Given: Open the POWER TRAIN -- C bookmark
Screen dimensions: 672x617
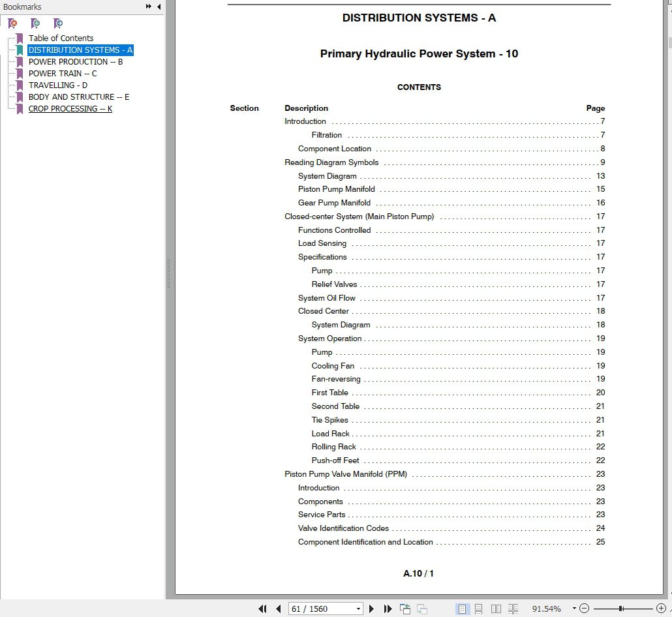Looking at the screenshot, I should pos(63,73).
